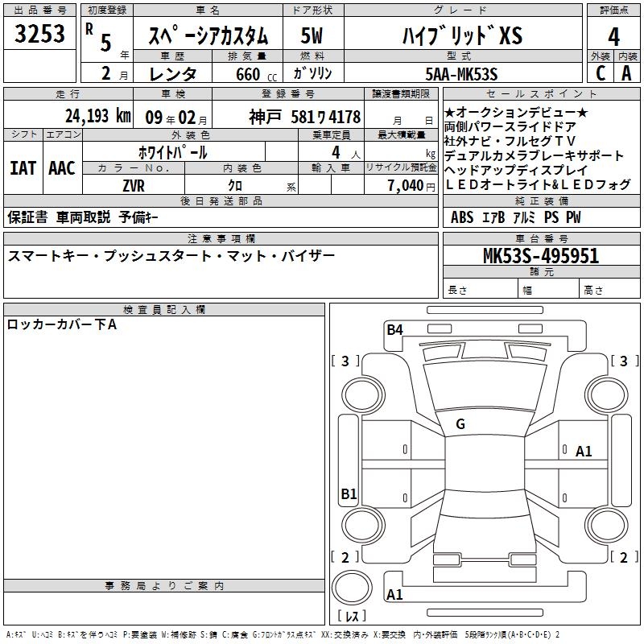Viewport: 644px width, 644px height.
Task: Click the interior color クロ
Action: click(x=235, y=186)
